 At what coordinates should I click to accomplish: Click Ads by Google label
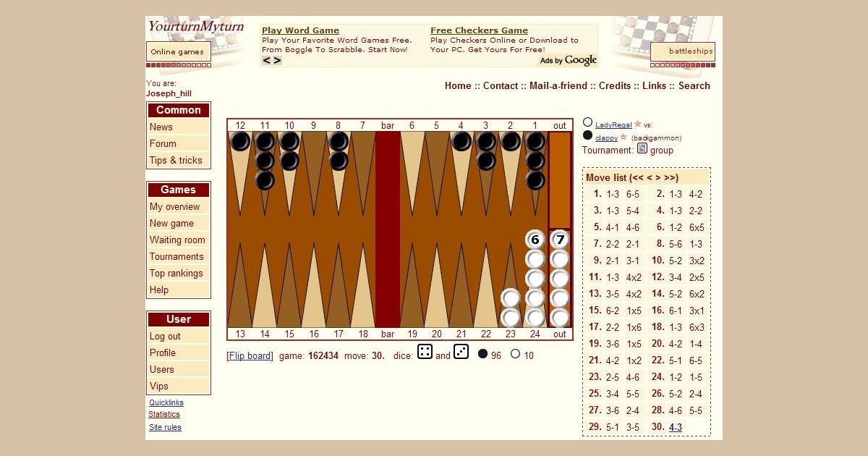click(x=569, y=60)
